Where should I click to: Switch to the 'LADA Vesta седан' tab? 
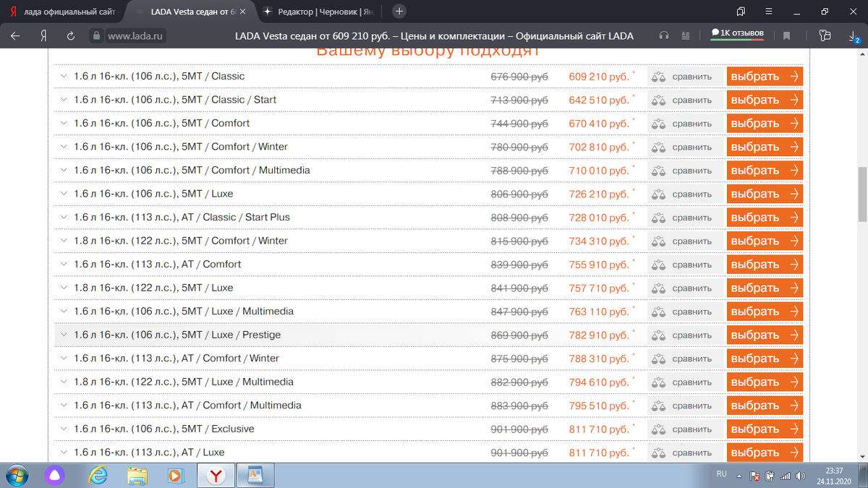(190, 12)
